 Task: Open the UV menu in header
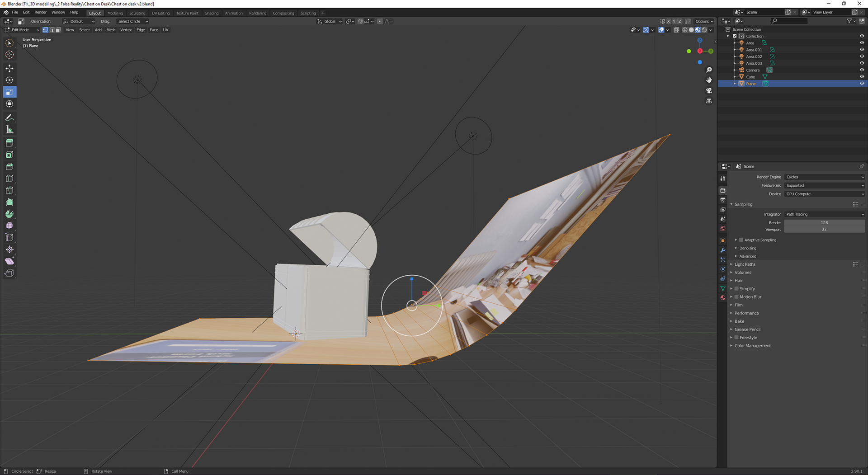165,30
